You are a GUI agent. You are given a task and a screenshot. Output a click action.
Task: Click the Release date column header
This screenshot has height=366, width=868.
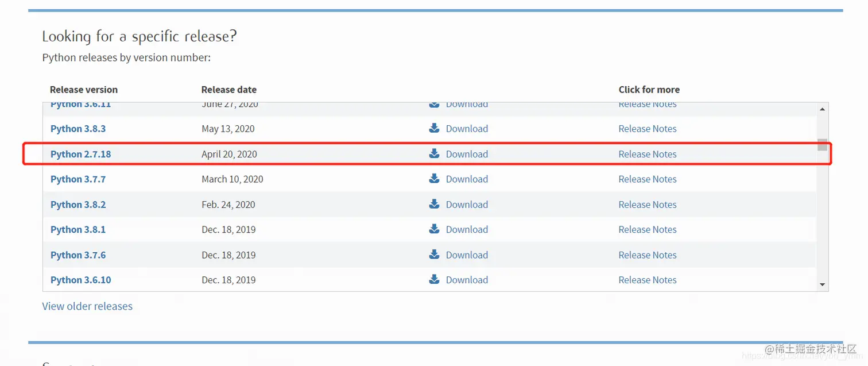(x=229, y=90)
